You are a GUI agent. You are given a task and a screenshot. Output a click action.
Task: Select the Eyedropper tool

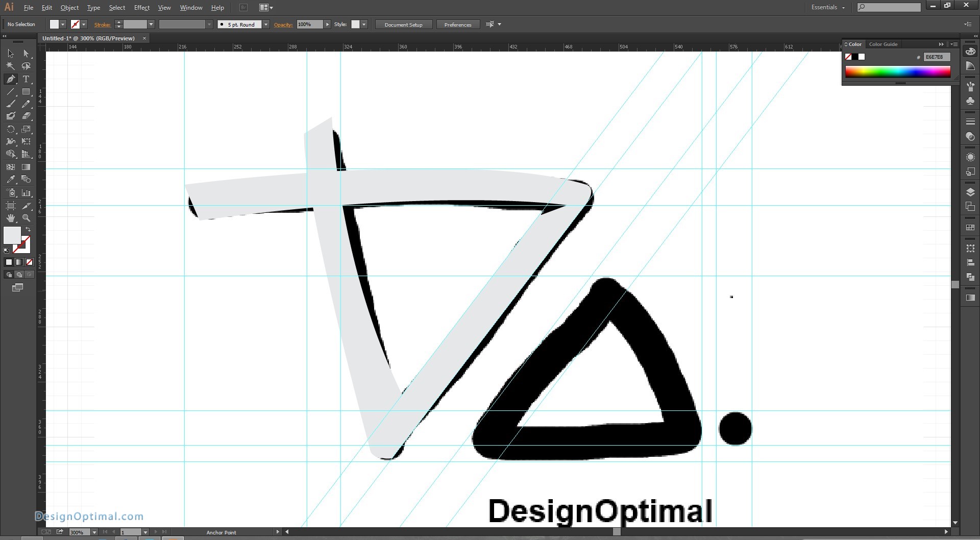pos(11,179)
